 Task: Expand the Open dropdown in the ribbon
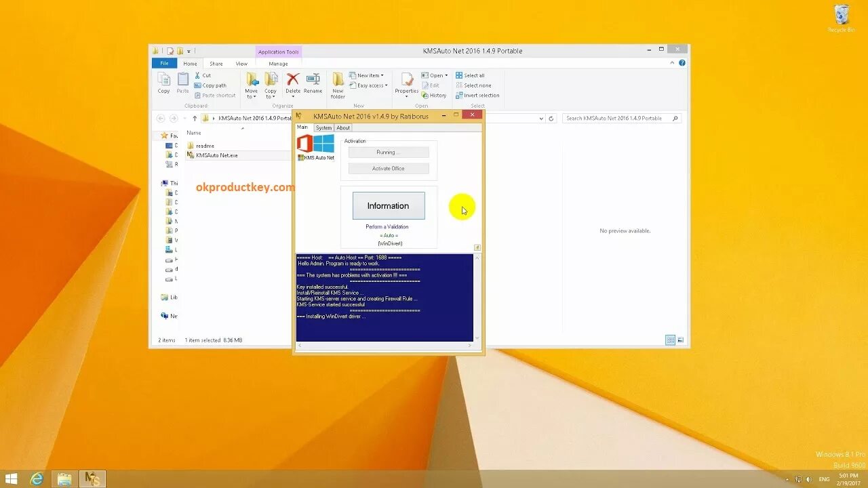point(435,75)
